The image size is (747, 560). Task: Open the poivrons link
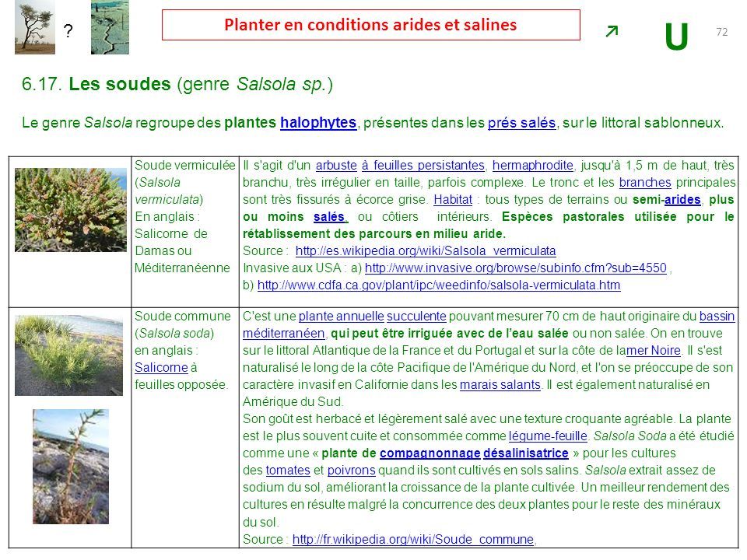tap(351, 471)
